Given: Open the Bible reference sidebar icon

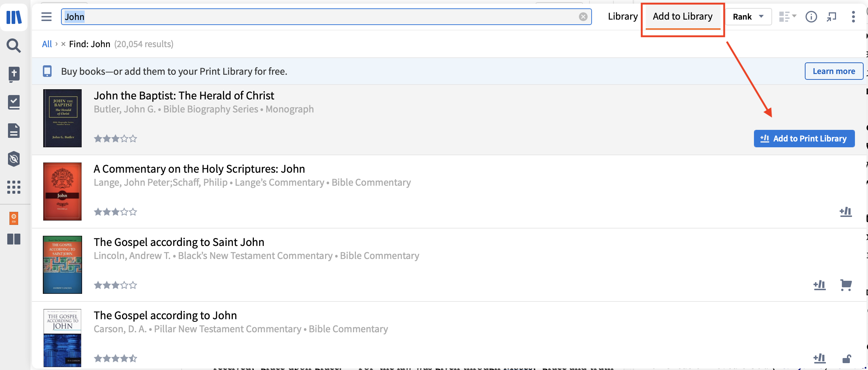Looking at the screenshot, I should [x=14, y=74].
